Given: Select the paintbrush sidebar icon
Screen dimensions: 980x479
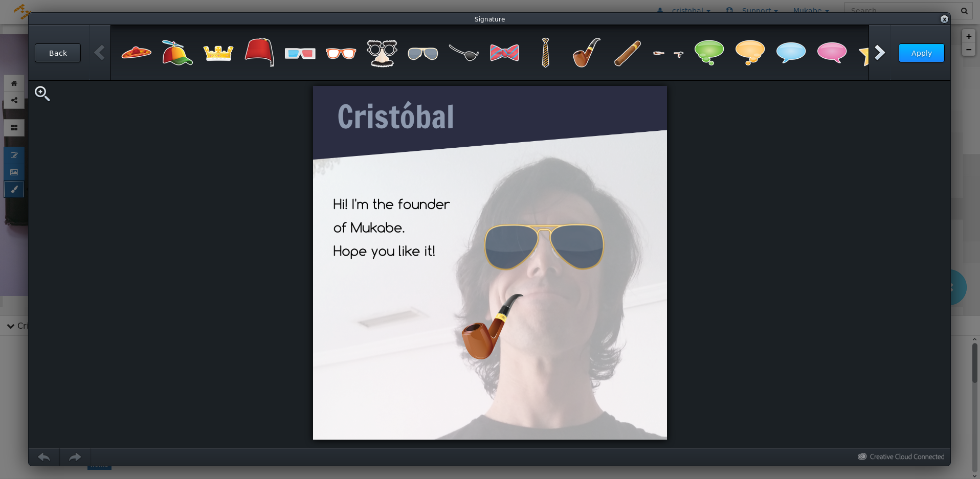Looking at the screenshot, I should [14, 189].
